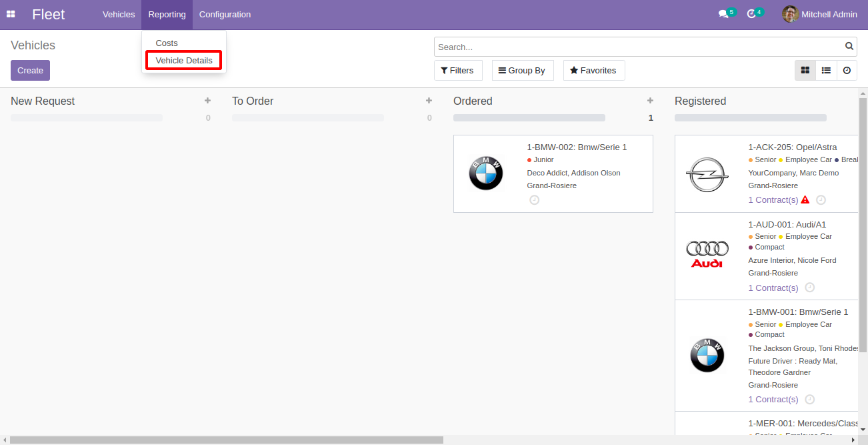The width and height of the screenshot is (868, 445).
Task: Click the vertical scrollbar on the right
Action: 863,227
